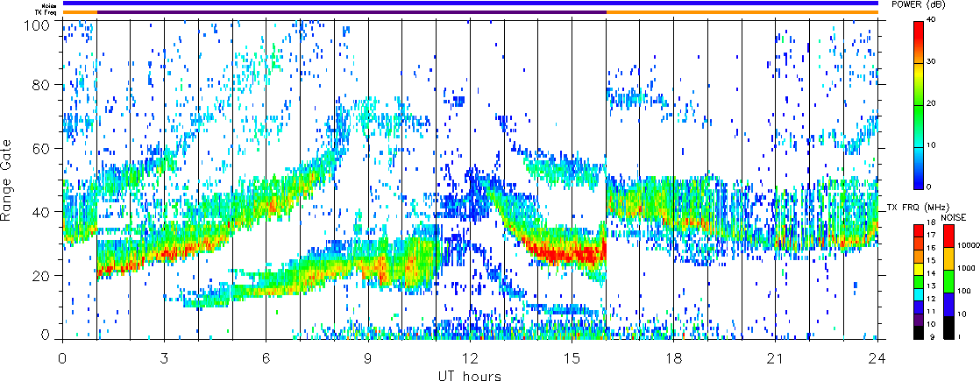This screenshot has height=381, width=980.
Task: Click the 'Range Gate' y-axis title
Action: pyautogui.click(x=7, y=179)
